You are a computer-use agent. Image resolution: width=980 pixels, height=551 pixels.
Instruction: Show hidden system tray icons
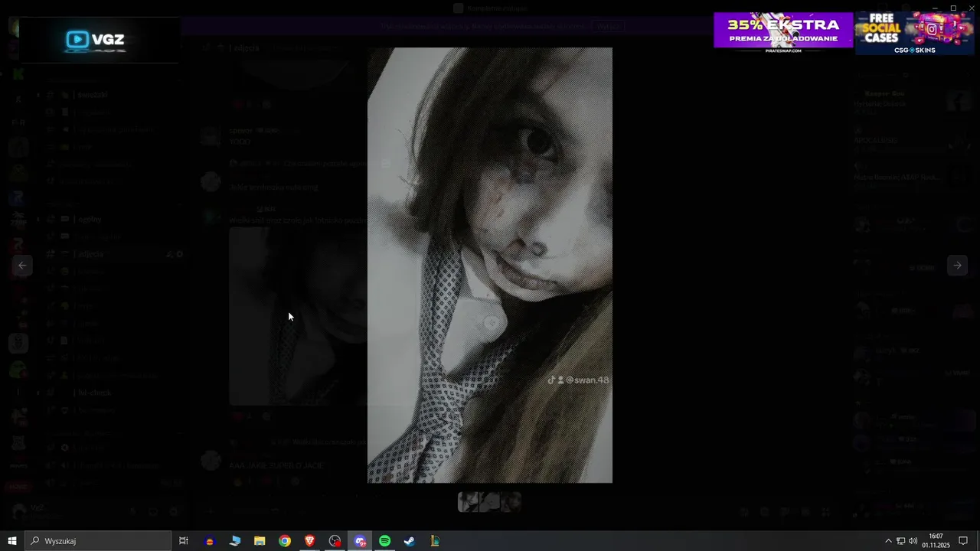point(888,541)
